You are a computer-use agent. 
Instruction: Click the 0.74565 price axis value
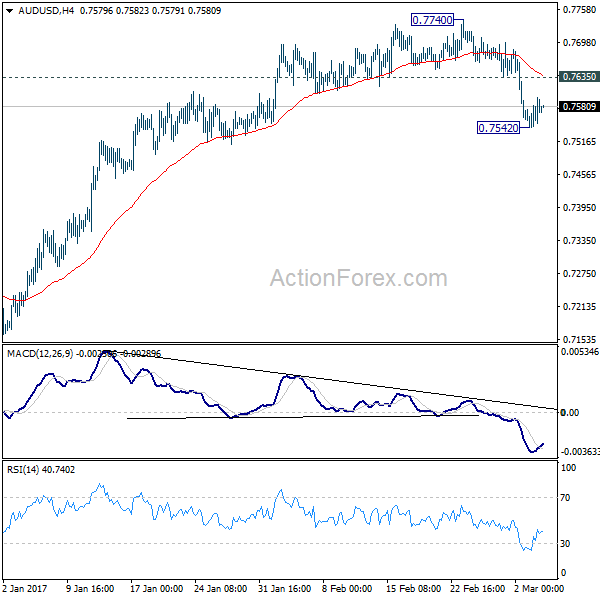(x=579, y=174)
